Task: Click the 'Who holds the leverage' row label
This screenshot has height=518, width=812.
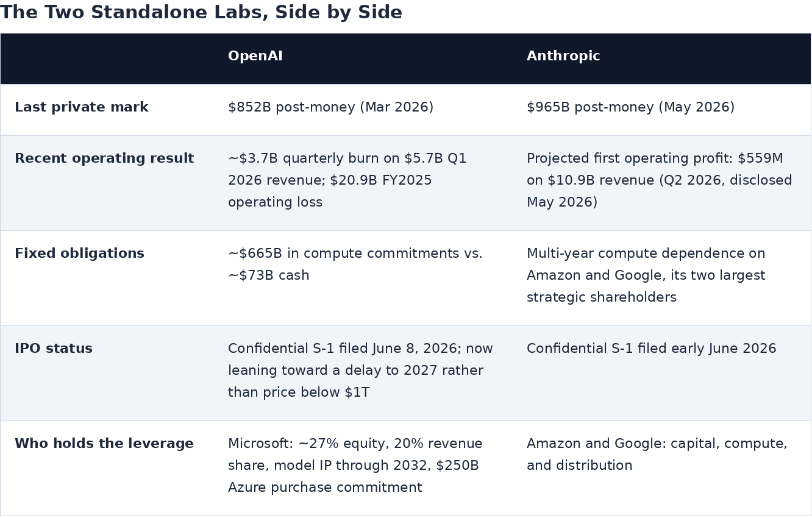Action: coord(104,444)
